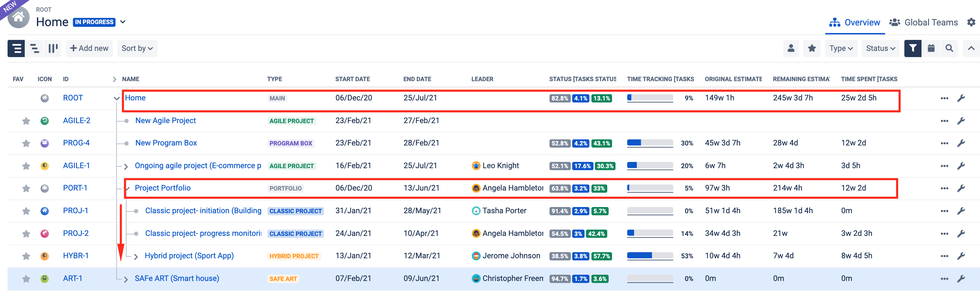Open wrench settings for PROG-4 row
980x293 pixels.
point(961,143)
